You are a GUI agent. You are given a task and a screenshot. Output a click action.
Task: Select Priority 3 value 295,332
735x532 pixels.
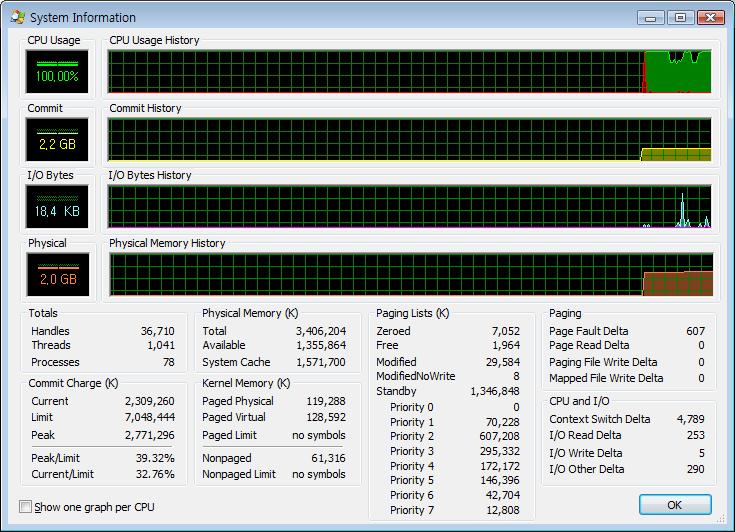tap(500, 451)
